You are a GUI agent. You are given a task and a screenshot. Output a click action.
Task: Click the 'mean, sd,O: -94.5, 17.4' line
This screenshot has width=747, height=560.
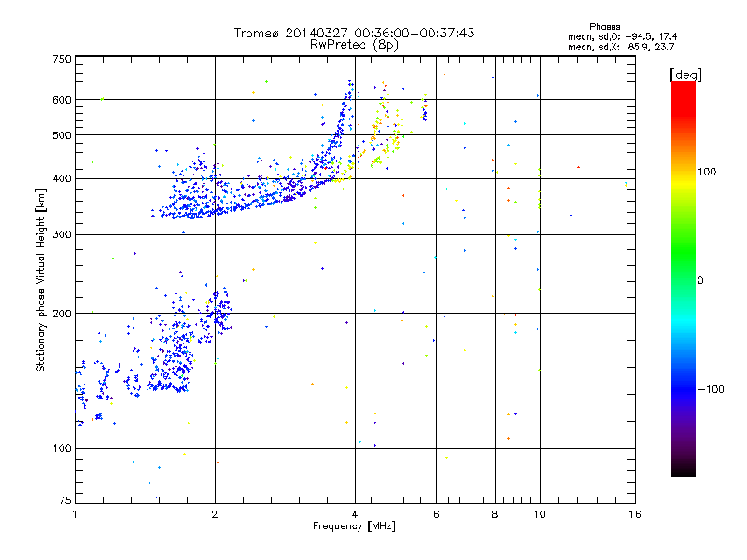tap(622, 36)
